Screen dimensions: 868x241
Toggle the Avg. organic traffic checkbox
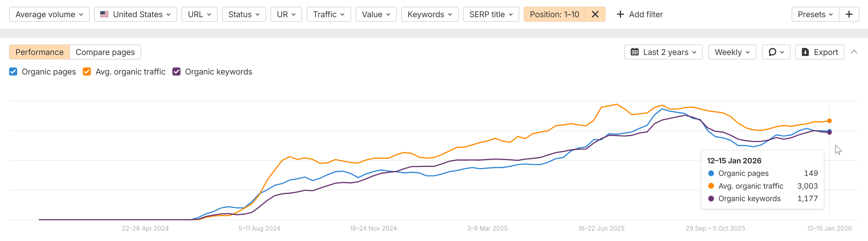[87, 72]
